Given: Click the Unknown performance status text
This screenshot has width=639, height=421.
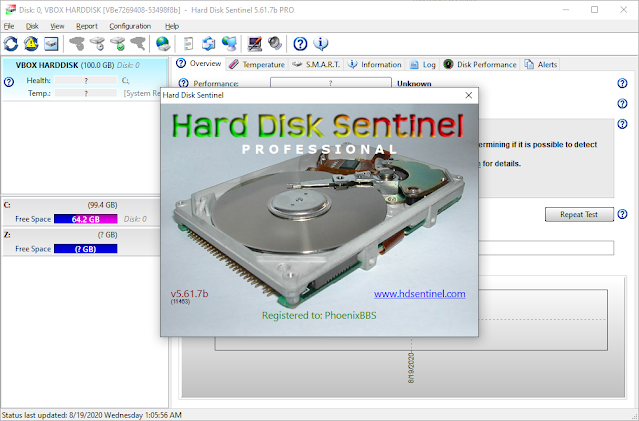Looking at the screenshot, I should tap(414, 84).
